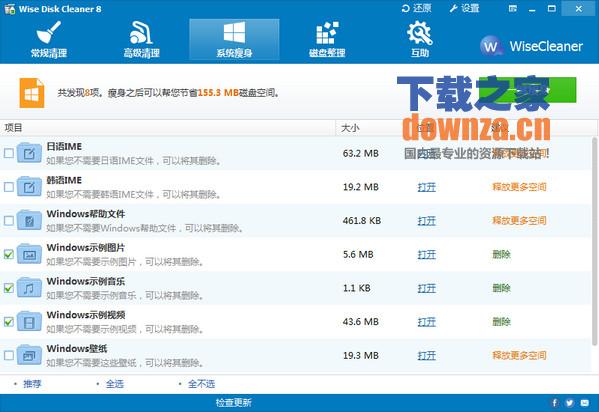Screen dimensions: 599x412
Task: Click the orange Windows file icon
Action: coord(32,93)
